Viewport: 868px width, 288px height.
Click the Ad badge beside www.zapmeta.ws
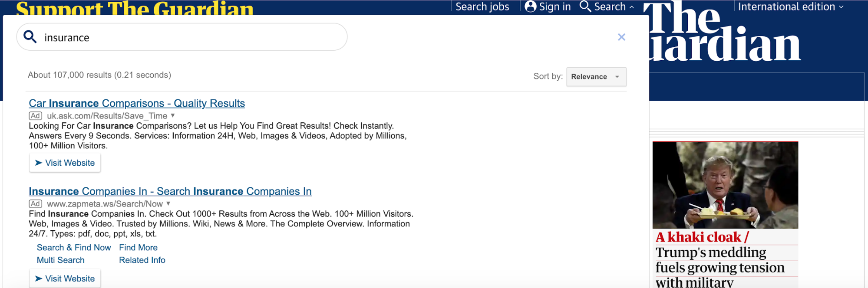[36, 204]
